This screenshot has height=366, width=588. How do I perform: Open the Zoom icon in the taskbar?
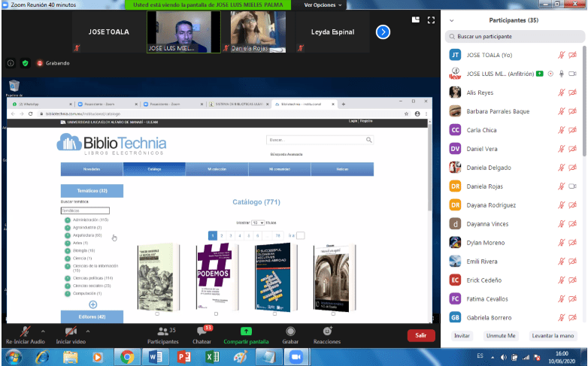click(296, 357)
